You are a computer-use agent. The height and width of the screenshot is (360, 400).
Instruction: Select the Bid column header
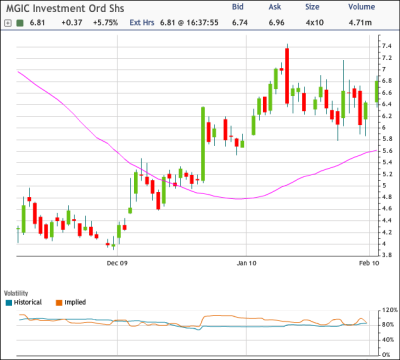tap(238, 7)
